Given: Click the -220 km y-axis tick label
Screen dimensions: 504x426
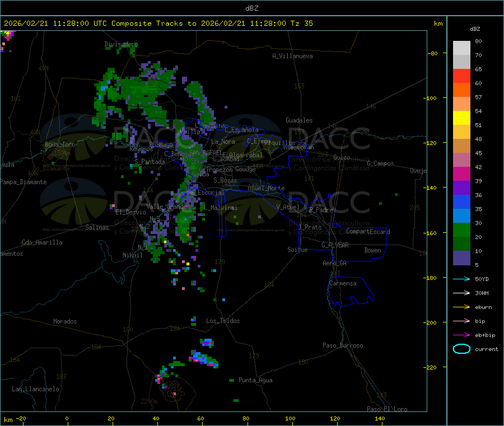Looking at the screenshot, I should [x=431, y=368].
